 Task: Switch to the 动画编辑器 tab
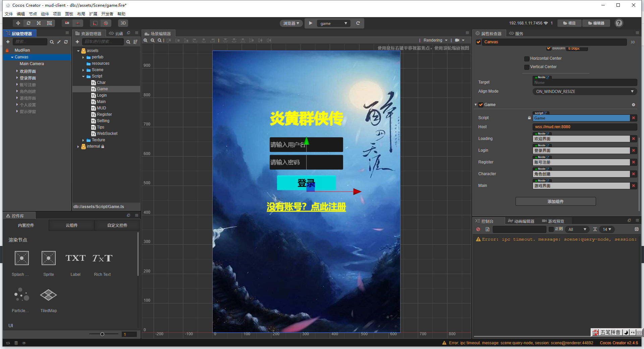click(x=521, y=221)
